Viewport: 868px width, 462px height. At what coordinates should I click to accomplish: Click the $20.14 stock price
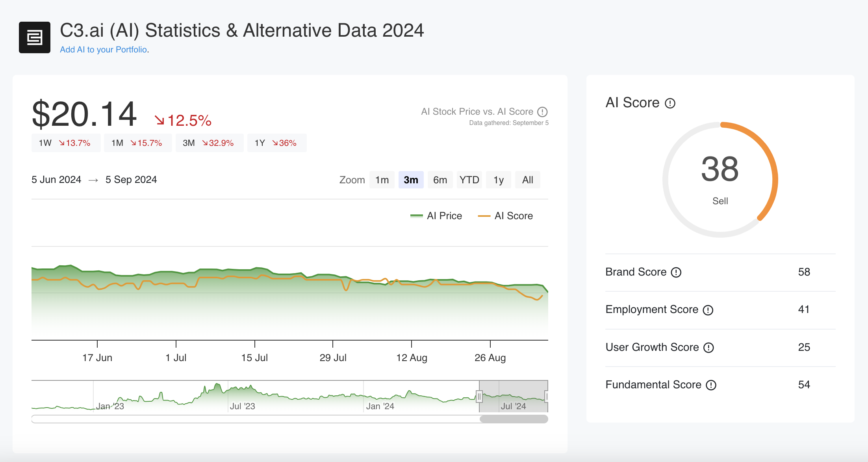[84, 114]
